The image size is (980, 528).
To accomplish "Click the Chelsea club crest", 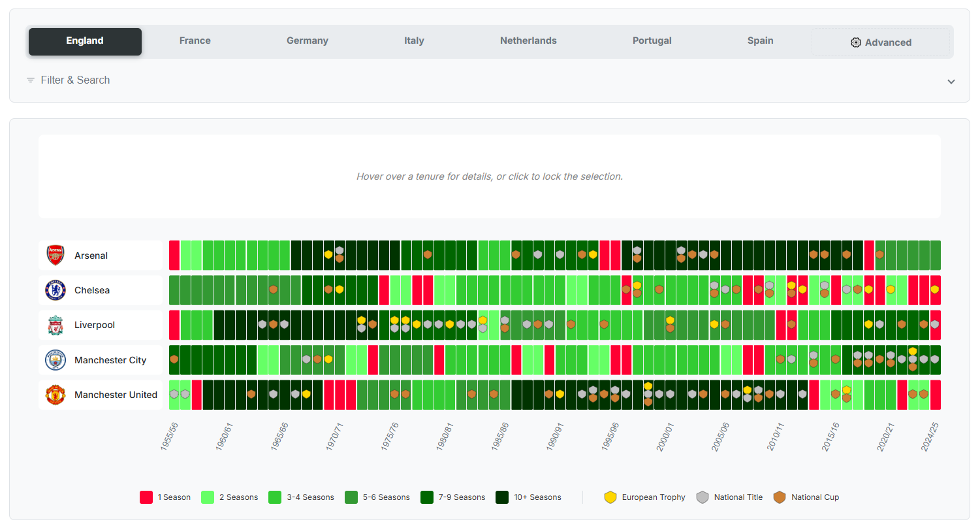I will point(55,290).
